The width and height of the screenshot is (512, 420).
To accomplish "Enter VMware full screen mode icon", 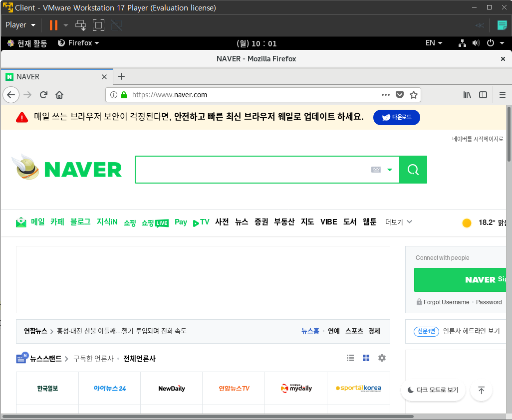I will click(x=99, y=25).
